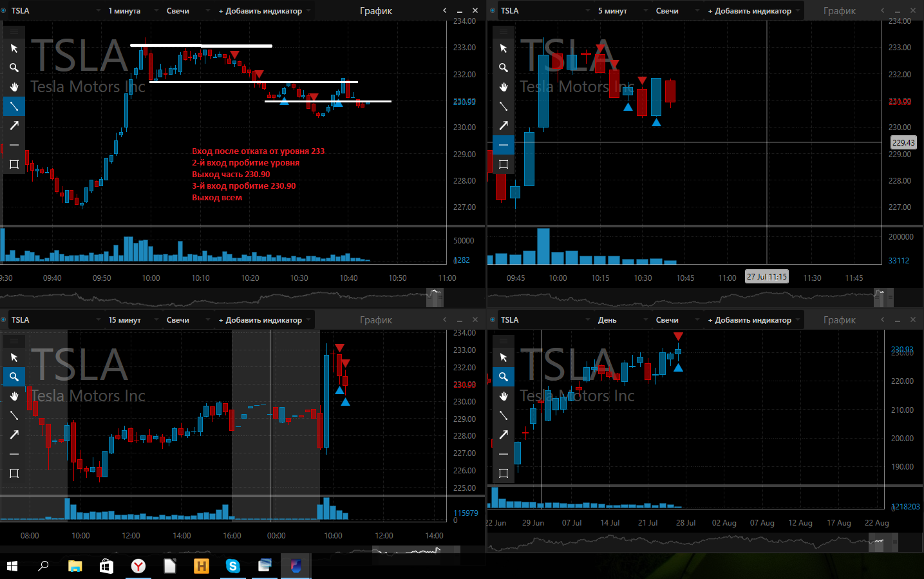Viewport: 924px width, 579px height.
Task: Open the toolbar grip menu in the 1-minute chart
Action: pos(14,32)
